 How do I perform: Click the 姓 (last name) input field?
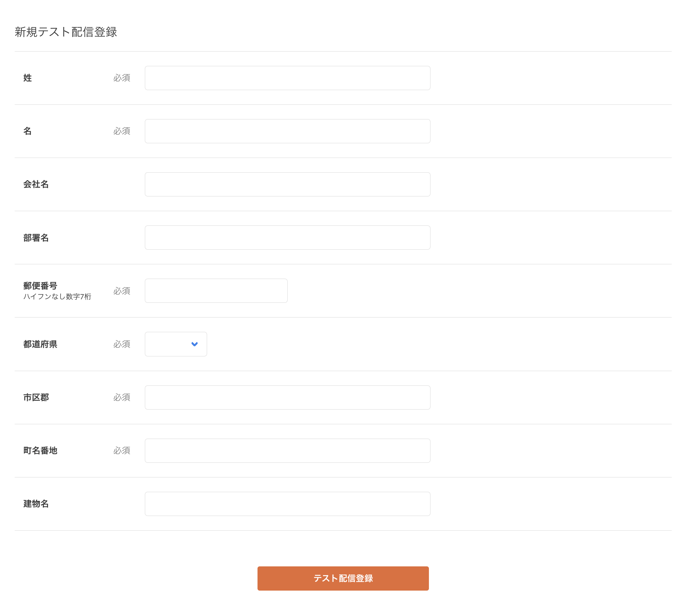click(287, 78)
